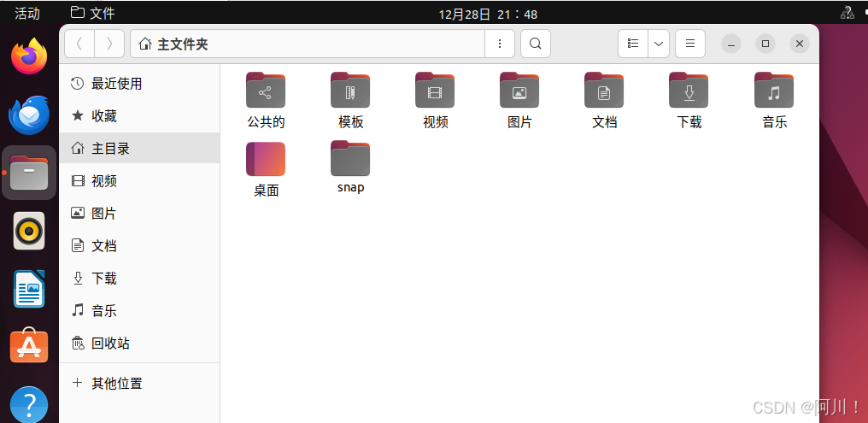The image size is (868, 423).
Task: Select the 下载 folder in main pane
Action: pyautogui.click(x=689, y=100)
